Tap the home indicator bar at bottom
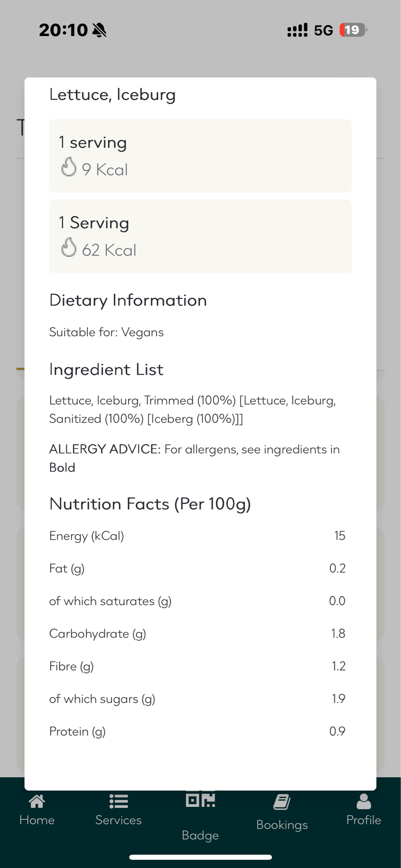The width and height of the screenshot is (401, 868). point(200,857)
